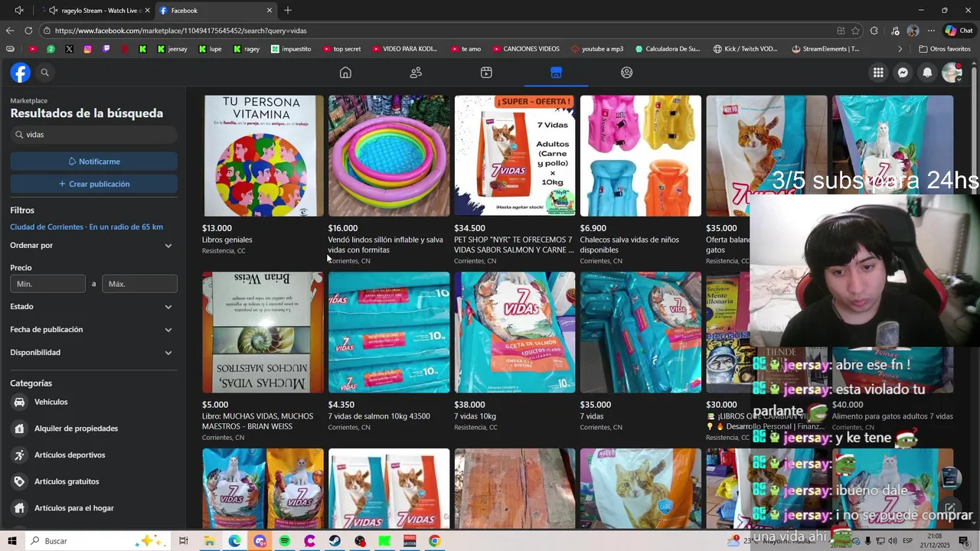980x551 pixels.
Task: Open the Friends icon in top navigation
Action: [x=416, y=73]
